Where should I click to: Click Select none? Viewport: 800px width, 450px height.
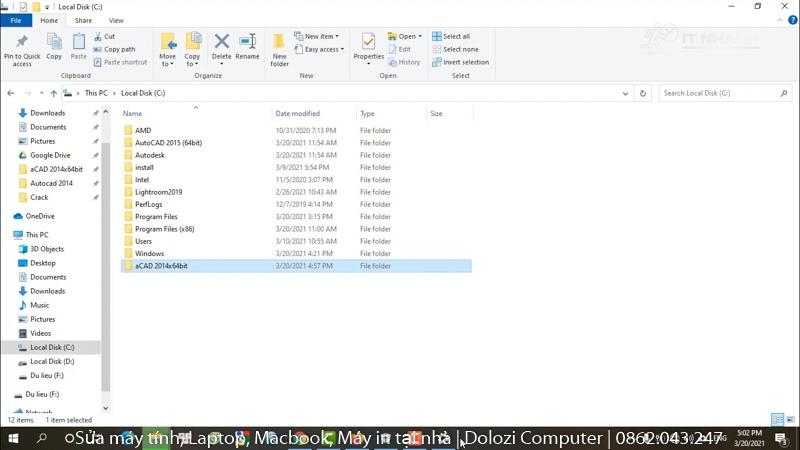(x=456, y=49)
